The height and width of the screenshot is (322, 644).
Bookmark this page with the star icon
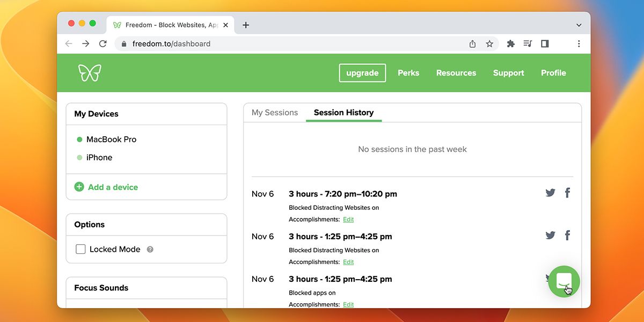tap(489, 44)
